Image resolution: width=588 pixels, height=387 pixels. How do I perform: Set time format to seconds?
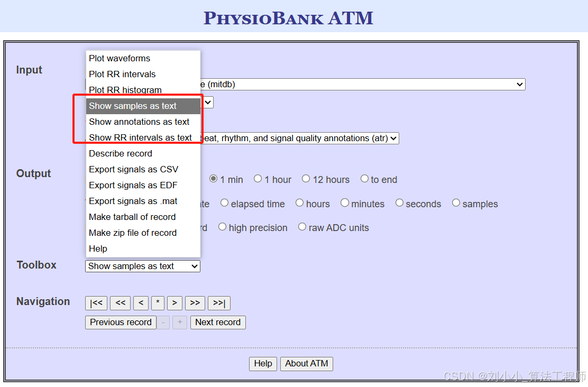399,203
